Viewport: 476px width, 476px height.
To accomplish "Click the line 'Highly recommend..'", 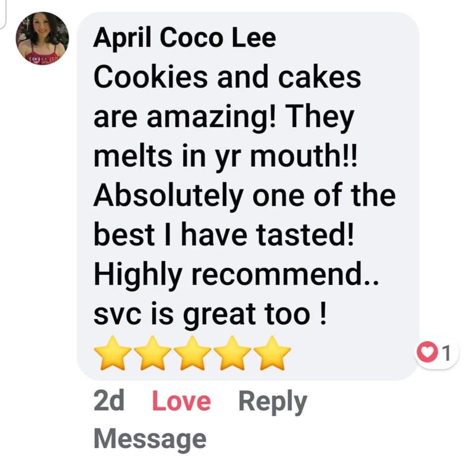I will (x=237, y=275).
